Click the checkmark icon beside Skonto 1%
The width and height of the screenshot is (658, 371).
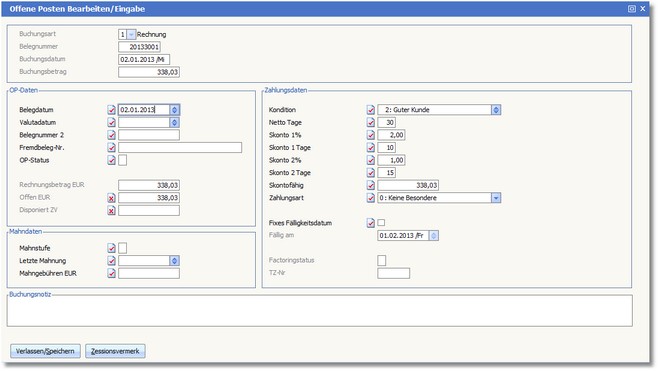coord(371,135)
